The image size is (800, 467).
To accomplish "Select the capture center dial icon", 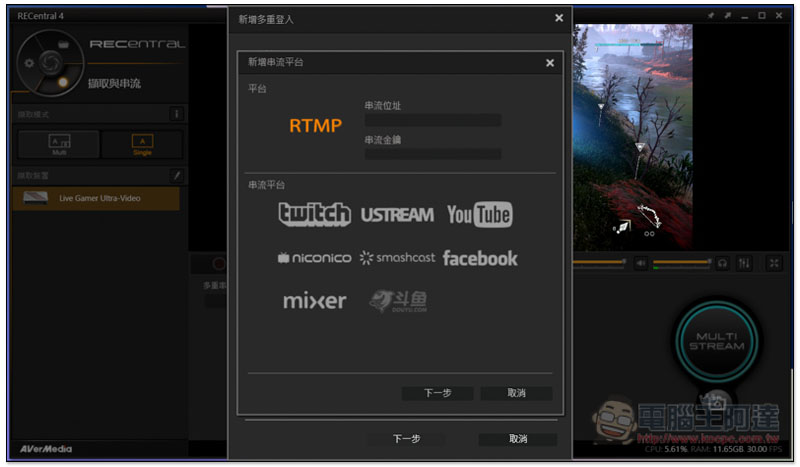I will (50, 63).
